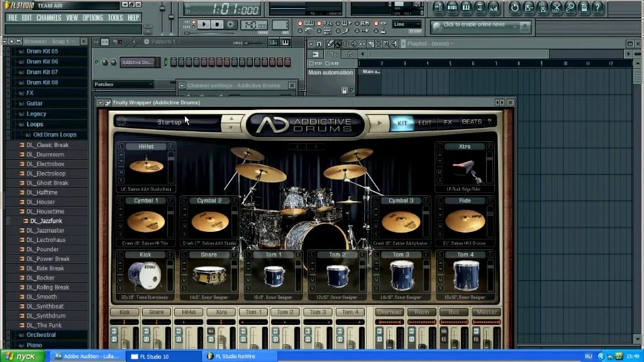
Task: Toggle the countdown before recording indicator
Action: 319,23
